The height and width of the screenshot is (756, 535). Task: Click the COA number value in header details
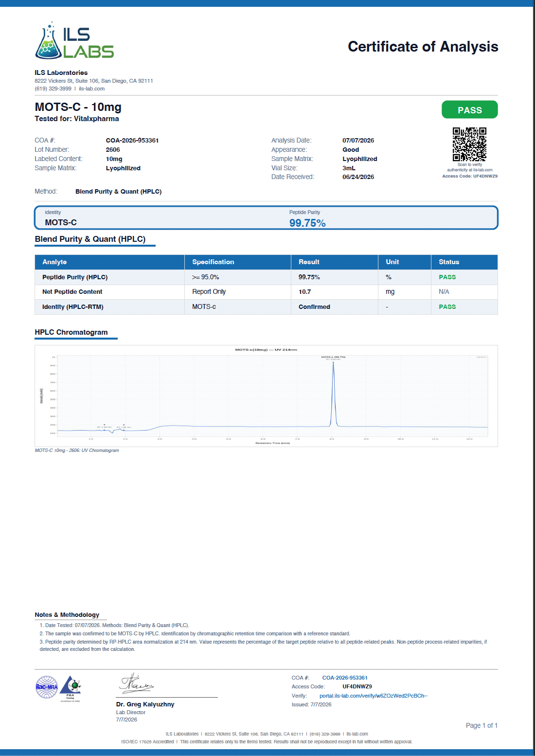click(x=132, y=141)
